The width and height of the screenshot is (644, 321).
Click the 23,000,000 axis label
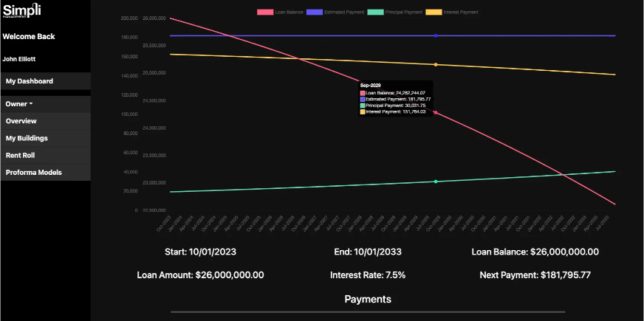pyautogui.click(x=154, y=183)
